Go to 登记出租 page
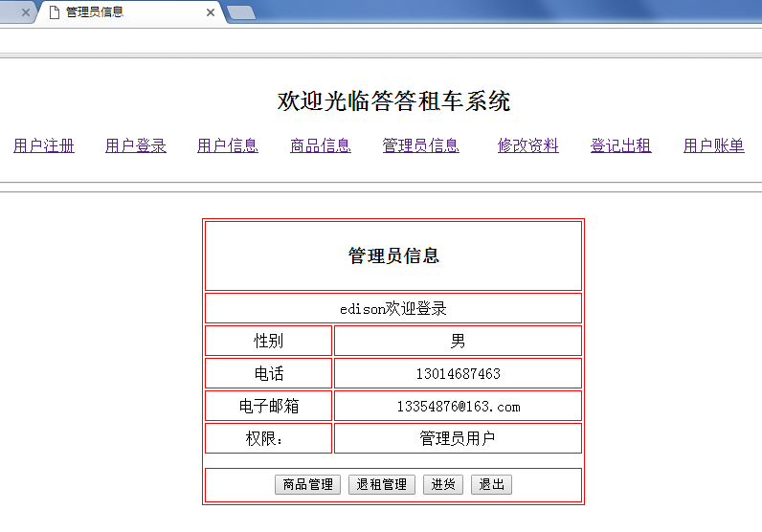 (620, 145)
